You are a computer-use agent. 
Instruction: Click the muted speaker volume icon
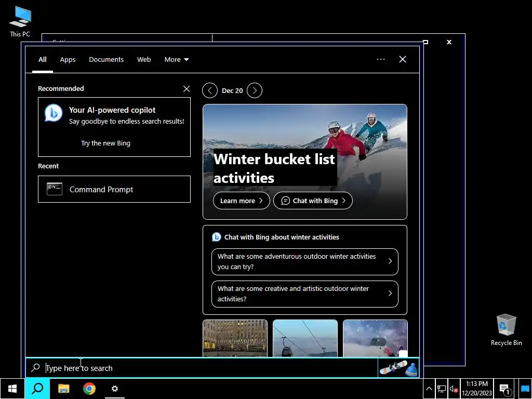(454, 389)
